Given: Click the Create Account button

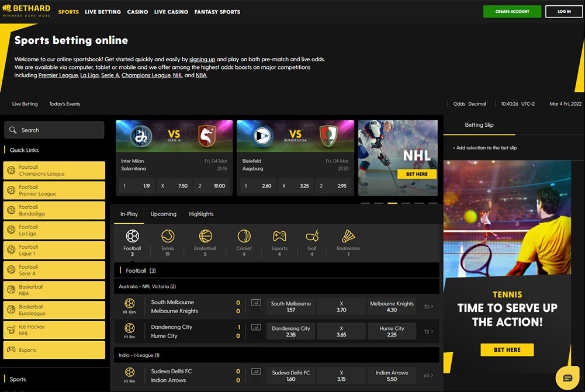Looking at the screenshot, I should (x=512, y=12).
